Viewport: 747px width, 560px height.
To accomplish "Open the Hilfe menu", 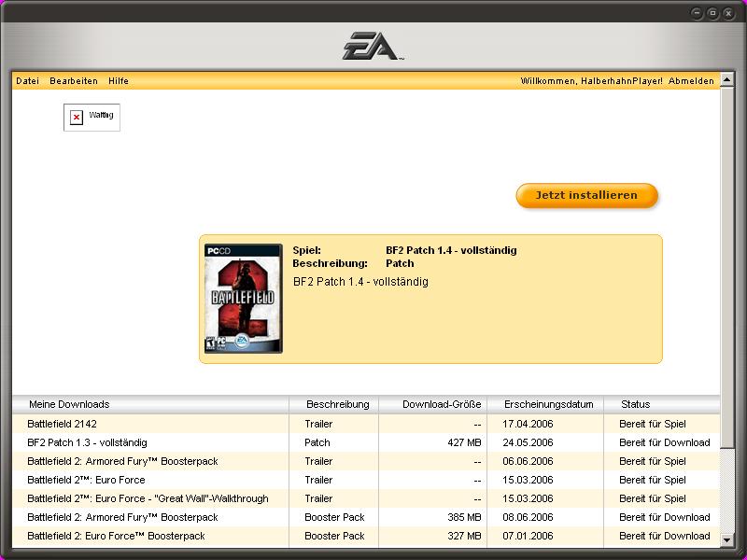I will 119,81.
